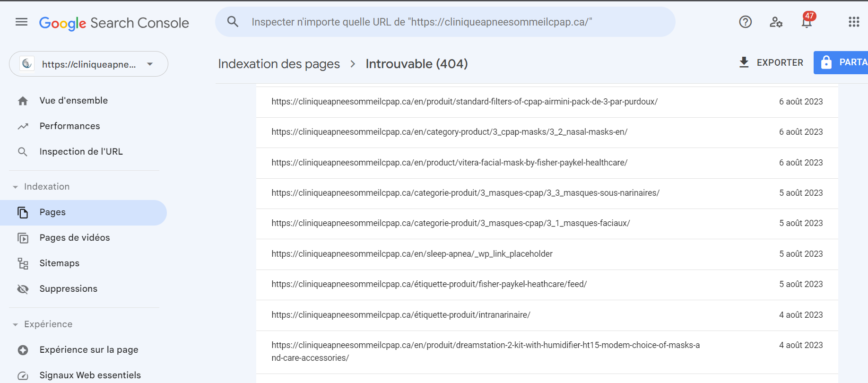Select the standard-filters-of-cpap-airmini URL row
The image size is (868, 383).
(547, 102)
